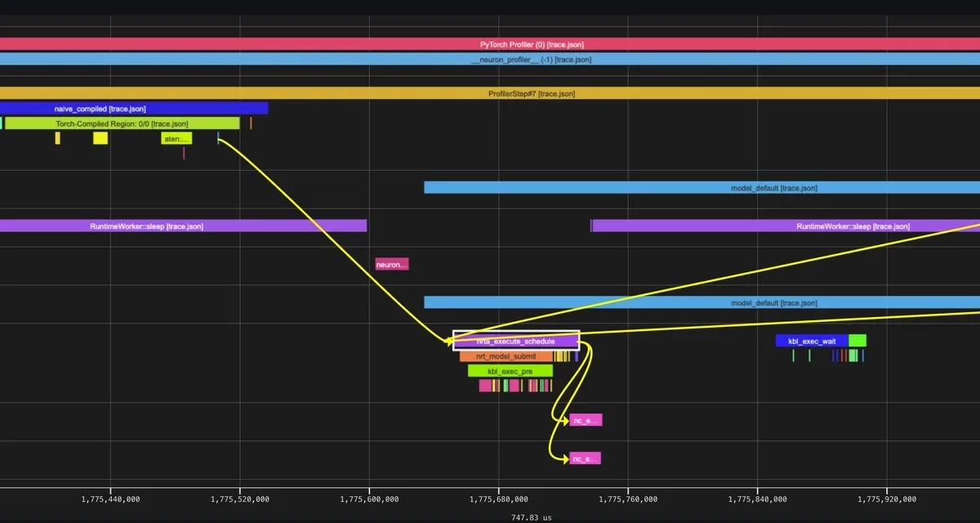Select the kbl_exec_wait slice
Image resolution: width=980 pixels, height=523 pixels.
pos(812,341)
